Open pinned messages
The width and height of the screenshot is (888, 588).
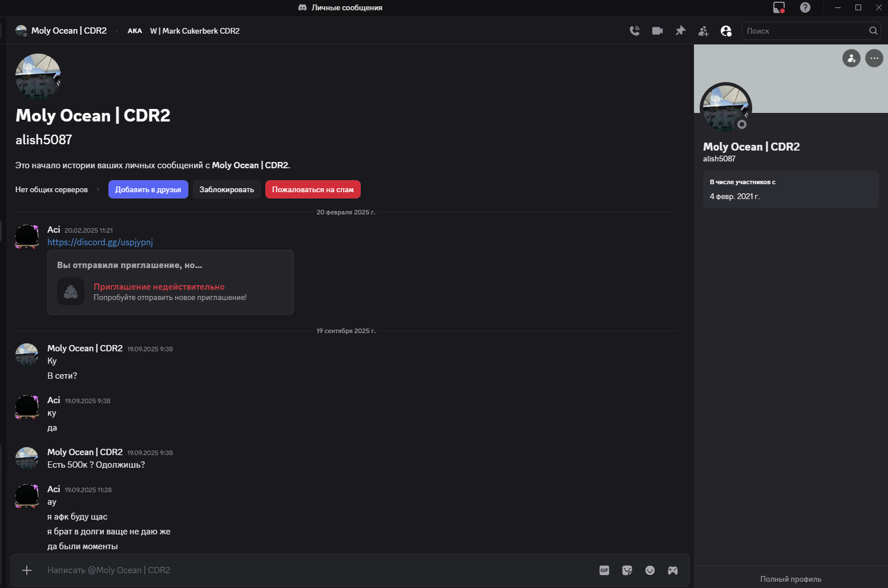click(680, 31)
